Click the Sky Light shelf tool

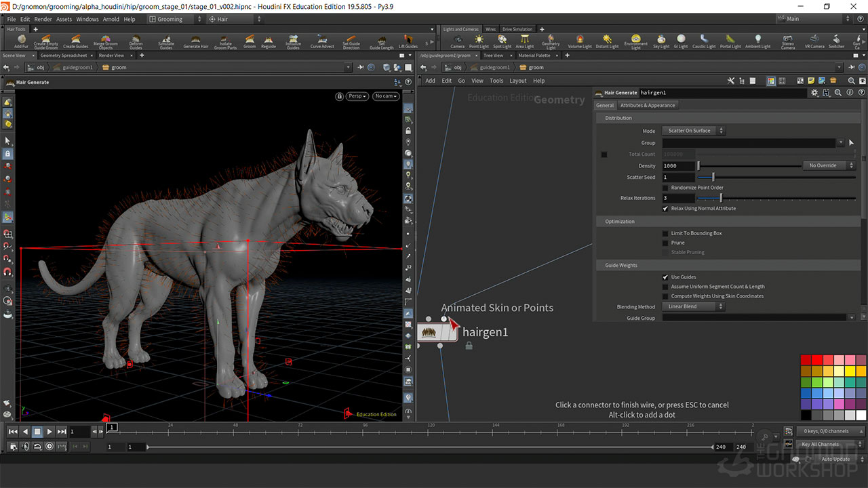pos(661,41)
